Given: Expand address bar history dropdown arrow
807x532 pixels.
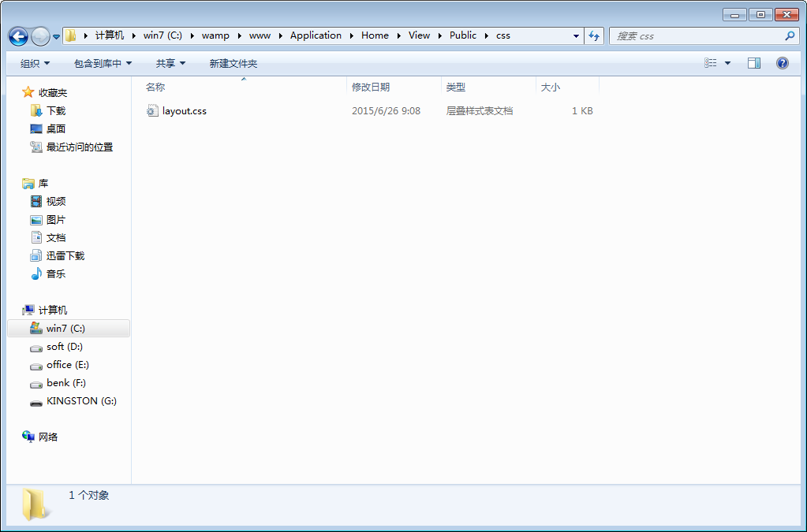Looking at the screenshot, I should tap(576, 36).
